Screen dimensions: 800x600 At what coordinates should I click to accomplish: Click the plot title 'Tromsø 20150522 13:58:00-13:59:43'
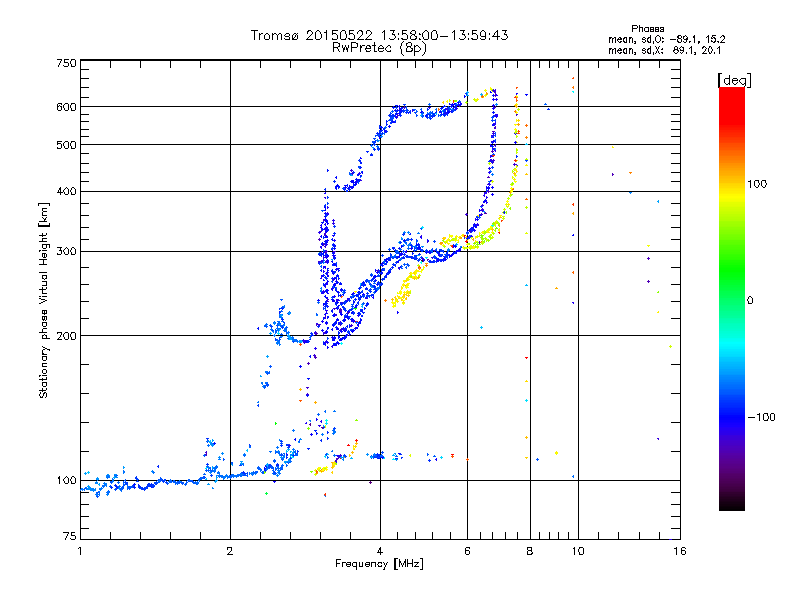[379, 35]
